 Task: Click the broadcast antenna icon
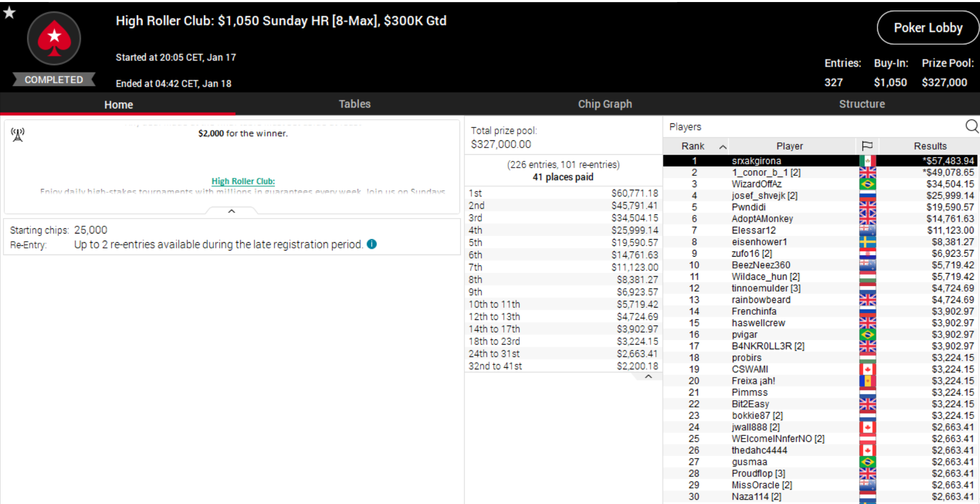pos(17,135)
